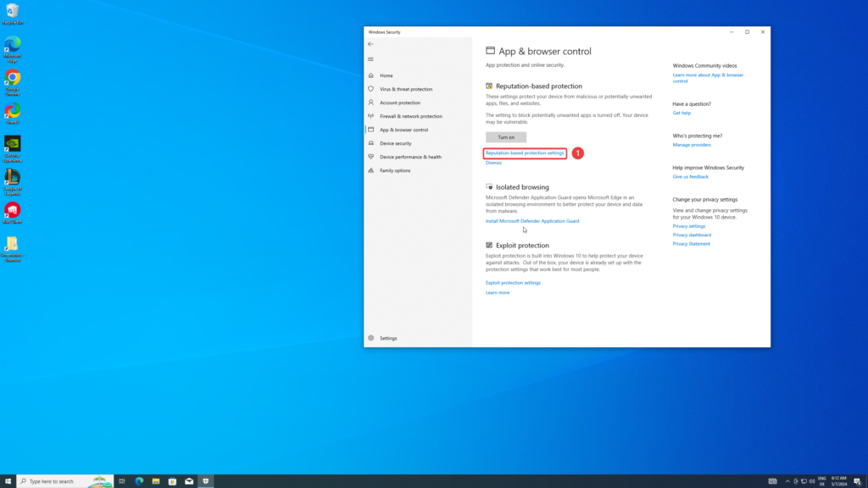Image resolution: width=868 pixels, height=488 pixels.
Task: Click the back arrow in Windows Security
Action: 370,42
